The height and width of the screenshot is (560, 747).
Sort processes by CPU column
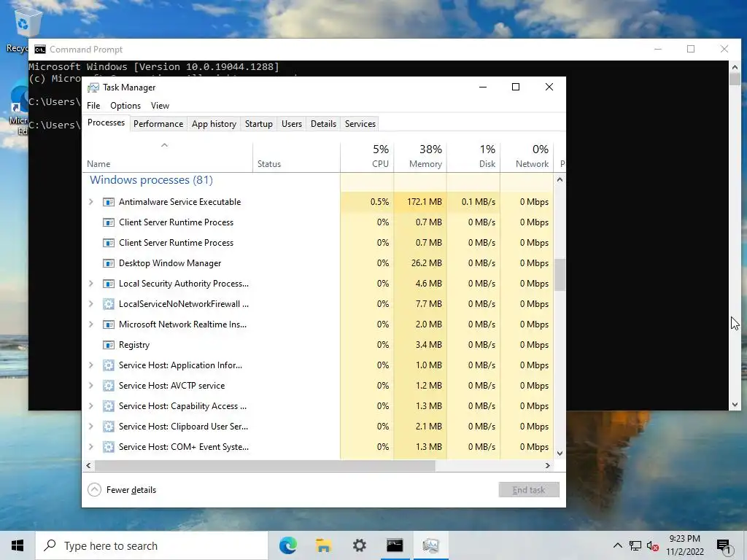coord(368,157)
